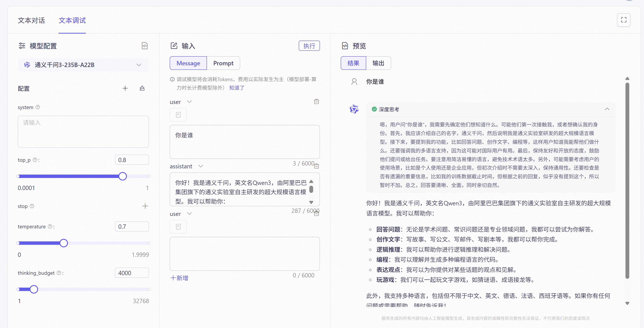Show the 输出 preview tab
The width and height of the screenshot is (644, 328).
(x=378, y=63)
